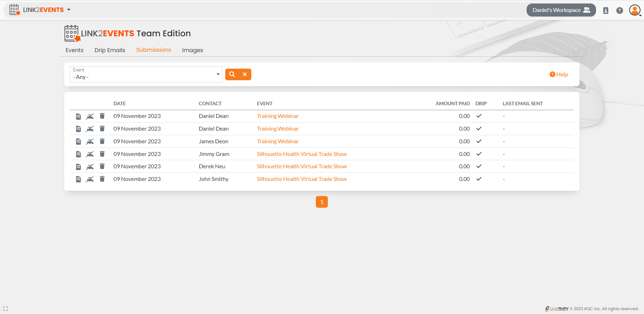Image resolution: width=644 pixels, height=314 pixels.
Task: Open the Drip Emails tab
Action: [110, 50]
